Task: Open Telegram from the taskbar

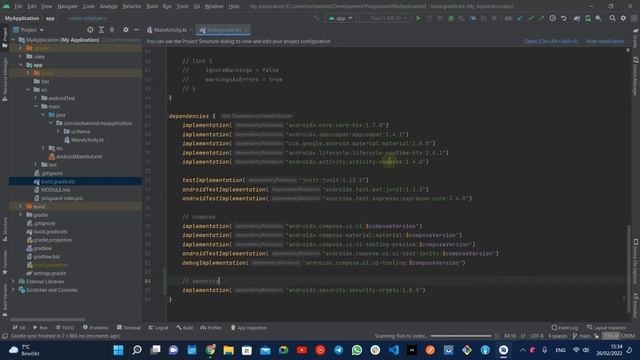Action: [338, 350]
